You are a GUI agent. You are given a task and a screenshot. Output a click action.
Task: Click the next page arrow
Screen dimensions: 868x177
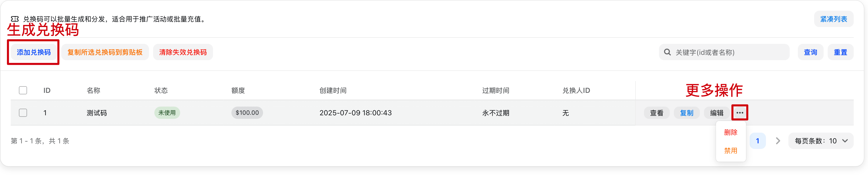pos(778,141)
